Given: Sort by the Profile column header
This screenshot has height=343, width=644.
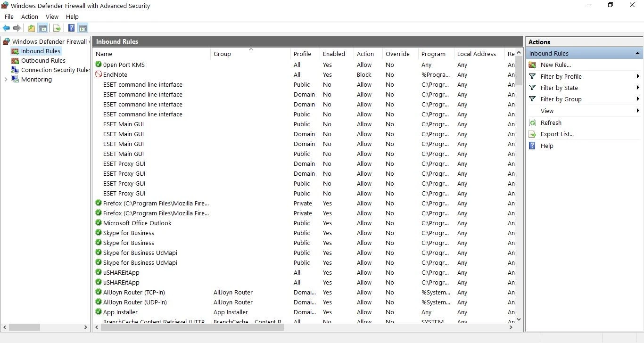Looking at the screenshot, I should pos(305,54).
